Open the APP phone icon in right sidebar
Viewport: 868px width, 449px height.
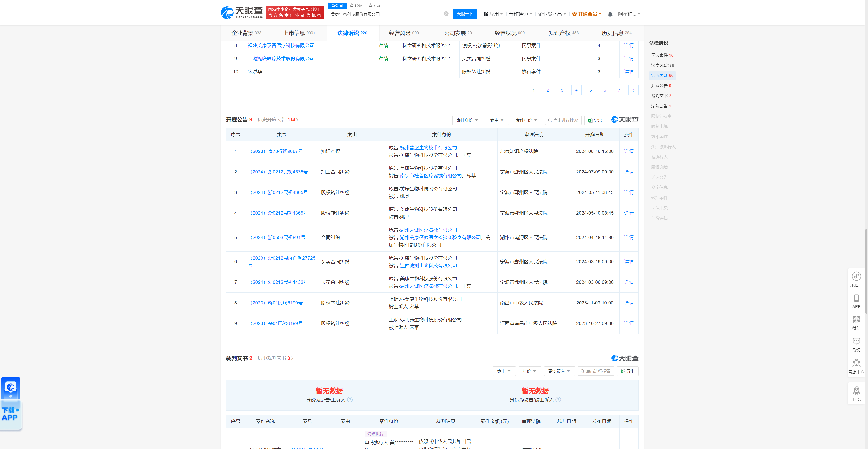(x=856, y=301)
